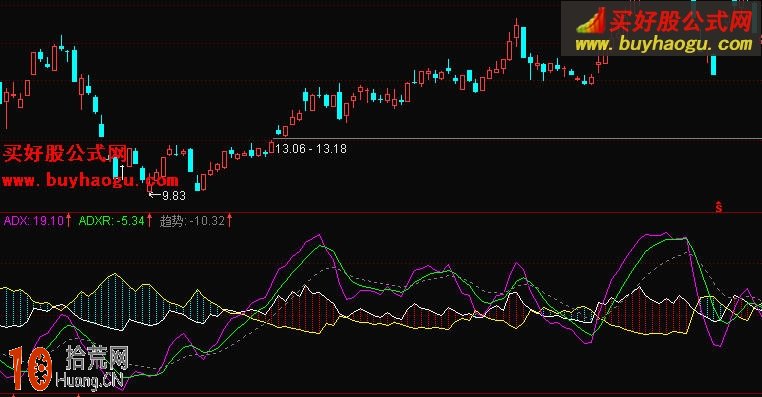Image resolution: width=762 pixels, height=397 pixels.
Task: Click the red up arrow after ADXR -5.34
Action: click(x=149, y=221)
